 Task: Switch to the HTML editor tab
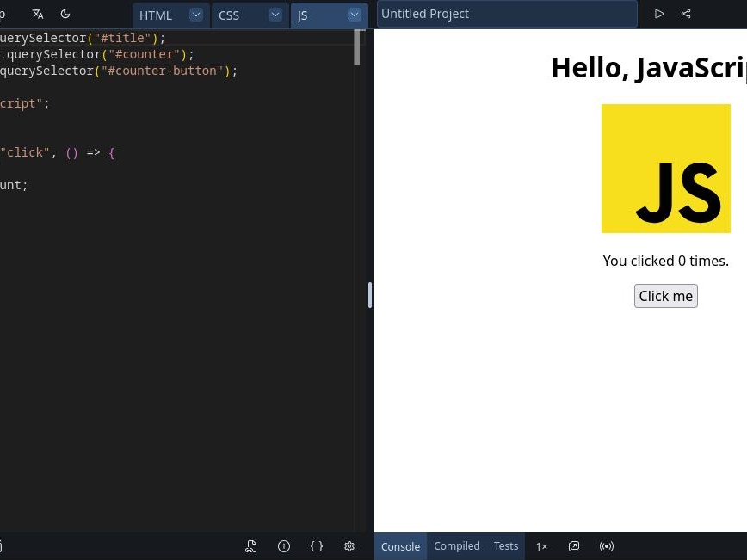pyautogui.click(x=157, y=15)
